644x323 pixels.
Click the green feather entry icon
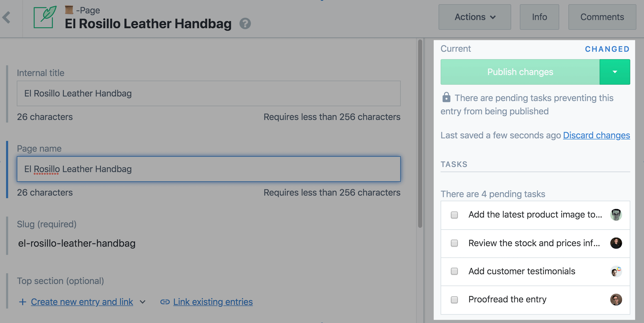[45, 17]
